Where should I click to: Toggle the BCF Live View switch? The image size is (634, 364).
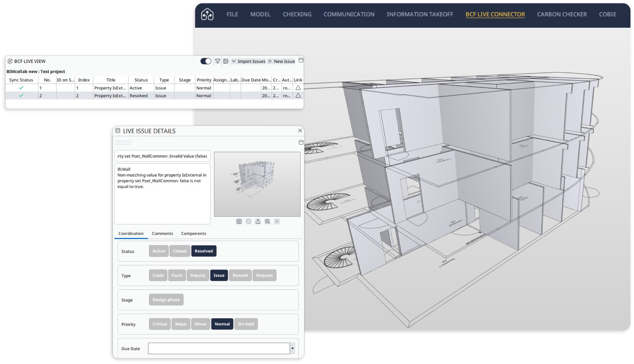[x=206, y=61]
